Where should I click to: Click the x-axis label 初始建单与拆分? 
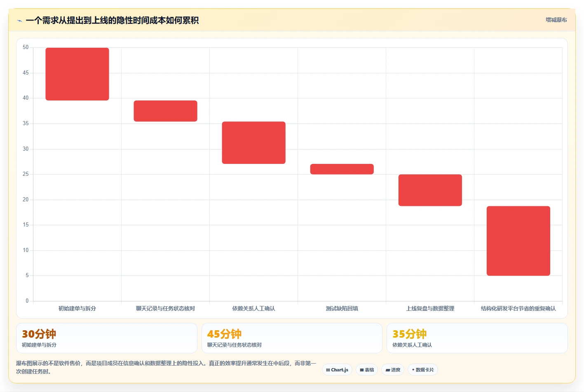(x=77, y=308)
